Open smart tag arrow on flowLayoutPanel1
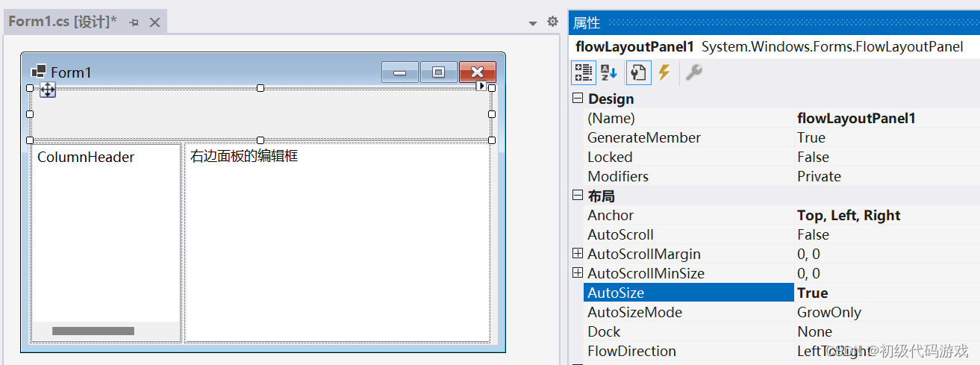980x365 pixels. tap(481, 87)
